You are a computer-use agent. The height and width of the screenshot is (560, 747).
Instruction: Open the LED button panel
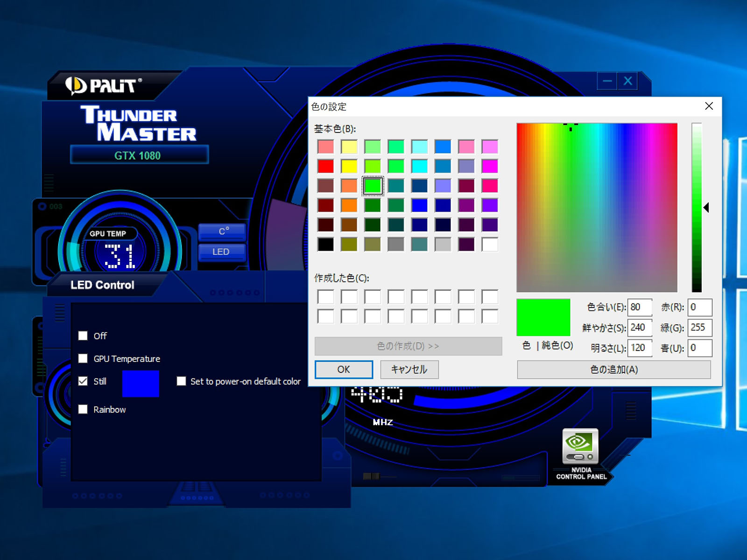tap(222, 252)
